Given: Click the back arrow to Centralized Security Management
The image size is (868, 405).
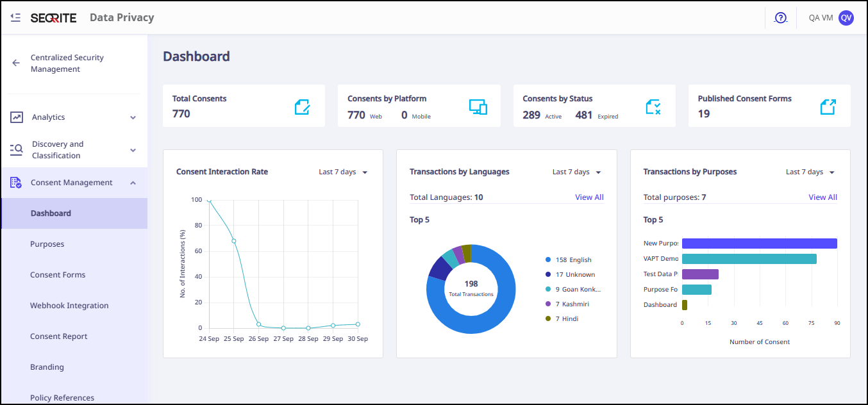Looking at the screenshot, I should [x=16, y=63].
